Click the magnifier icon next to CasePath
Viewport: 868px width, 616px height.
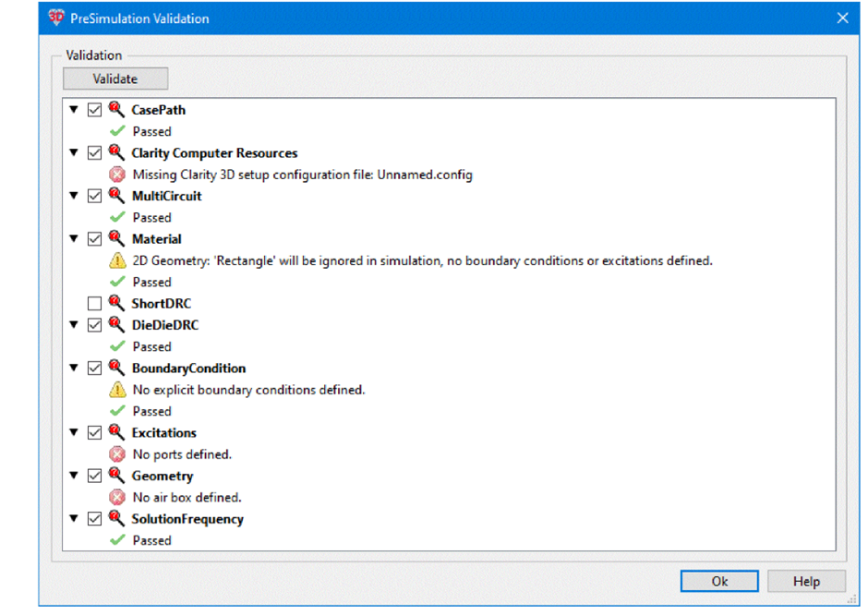(116, 109)
